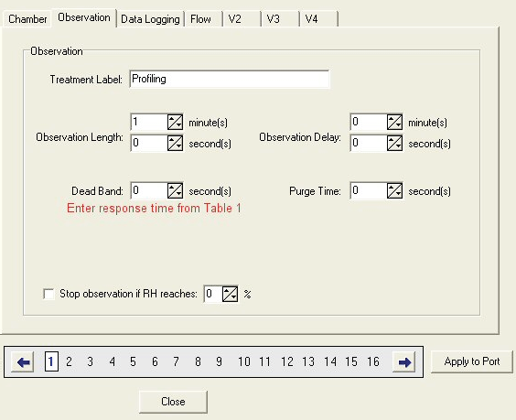Click the Purge Time value field

(x=369, y=191)
